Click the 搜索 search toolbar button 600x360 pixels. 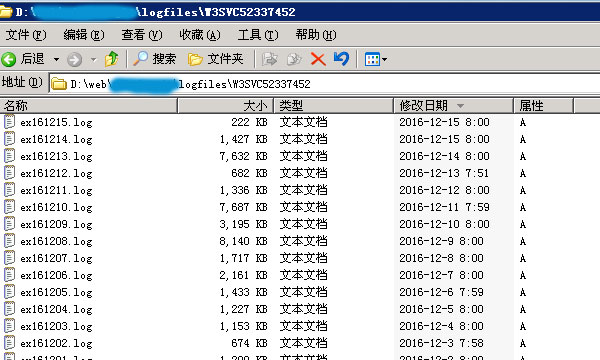[x=155, y=59]
